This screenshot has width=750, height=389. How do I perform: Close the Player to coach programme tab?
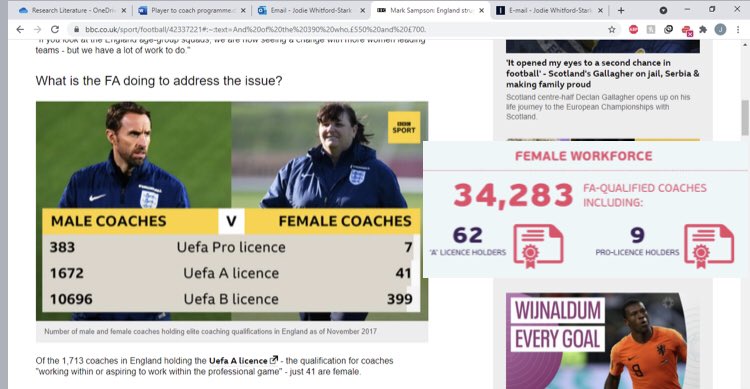[243, 10]
